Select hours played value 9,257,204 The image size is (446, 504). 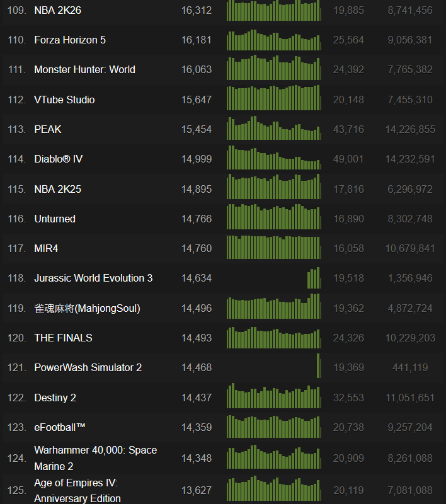pyautogui.click(x=410, y=427)
